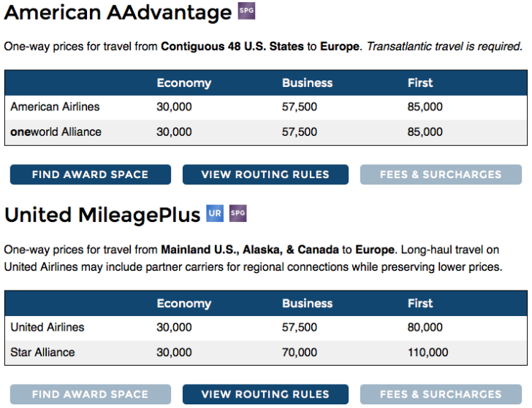This screenshot has height=408, width=532.
Task: Click the United Airlines row label
Action: [47, 327]
